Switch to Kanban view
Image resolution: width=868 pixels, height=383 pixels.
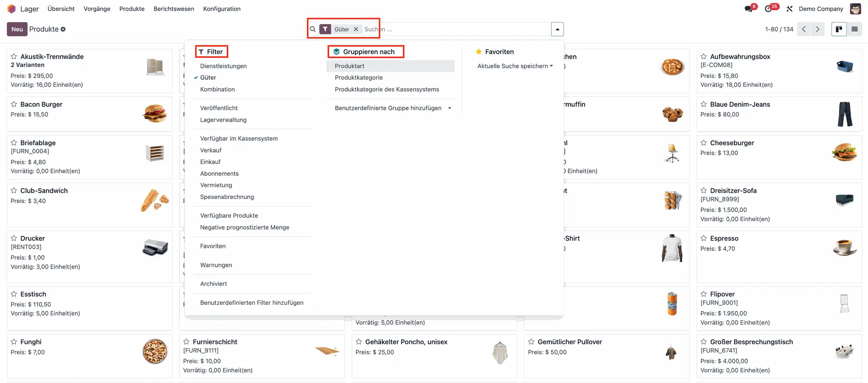pyautogui.click(x=839, y=29)
